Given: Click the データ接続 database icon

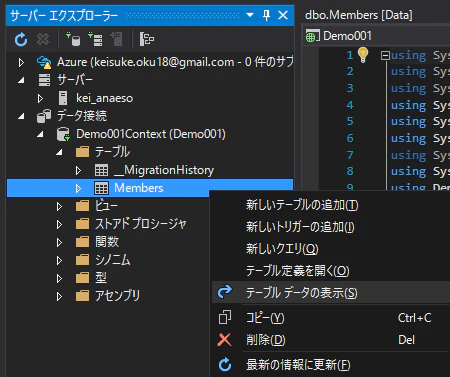Looking at the screenshot, I should pyautogui.click(x=44, y=116).
